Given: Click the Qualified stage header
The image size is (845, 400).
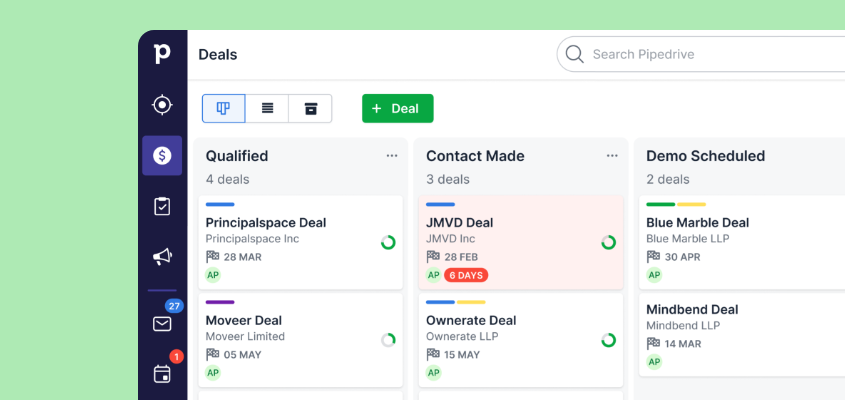Looking at the screenshot, I should (x=237, y=156).
